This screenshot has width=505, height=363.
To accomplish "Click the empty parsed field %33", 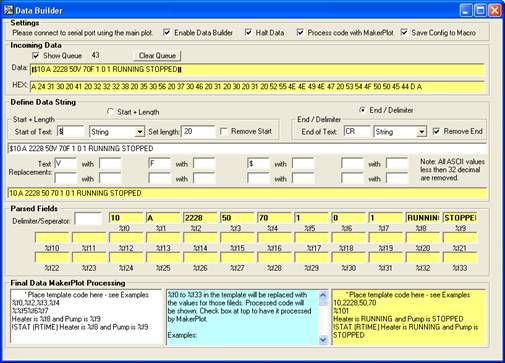I will click(x=460, y=257).
